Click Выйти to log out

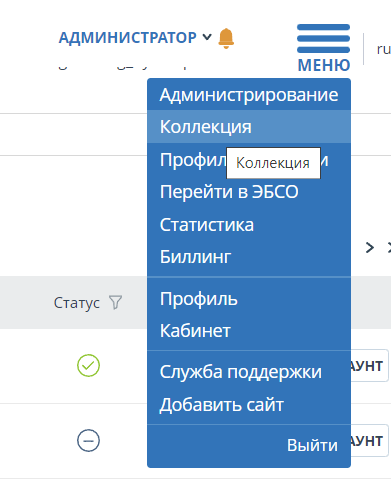coord(312,445)
